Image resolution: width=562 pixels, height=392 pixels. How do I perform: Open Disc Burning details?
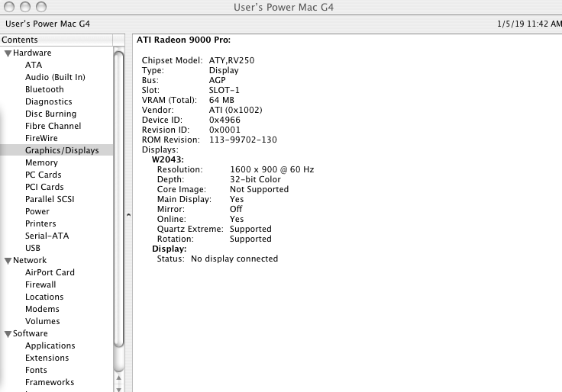click(x=50, y=114)
